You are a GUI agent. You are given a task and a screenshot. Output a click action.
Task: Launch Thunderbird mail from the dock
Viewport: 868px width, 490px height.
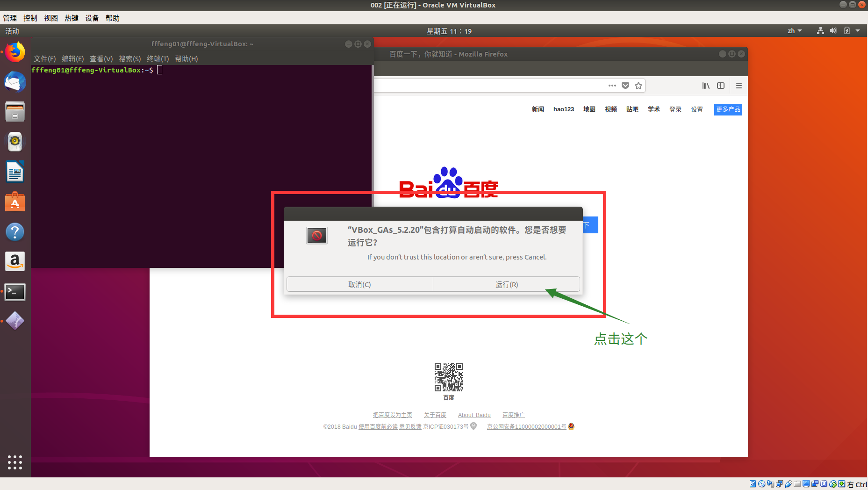(15, 82)
